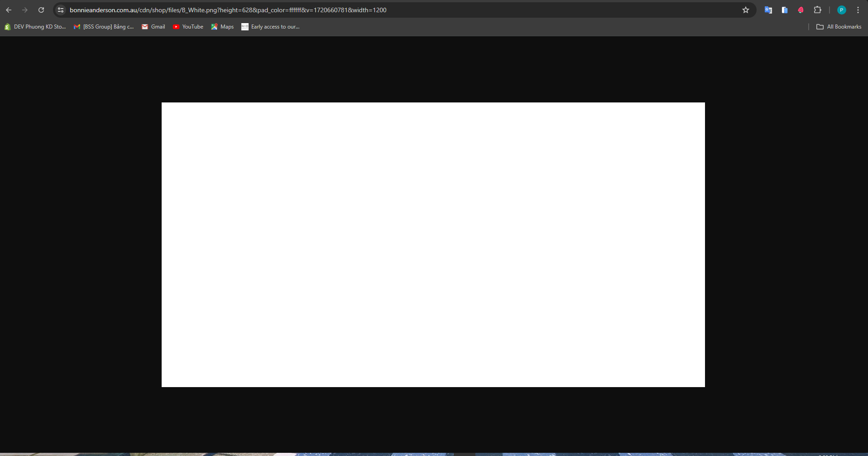This screenshot has width=868, height=456.
Task: Open the Extensions puzzle menu
Action: (817, 10)
